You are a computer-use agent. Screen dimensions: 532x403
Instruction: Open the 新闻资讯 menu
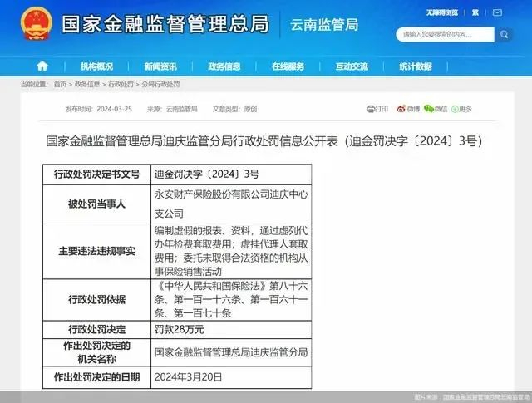tap(160, 66)
